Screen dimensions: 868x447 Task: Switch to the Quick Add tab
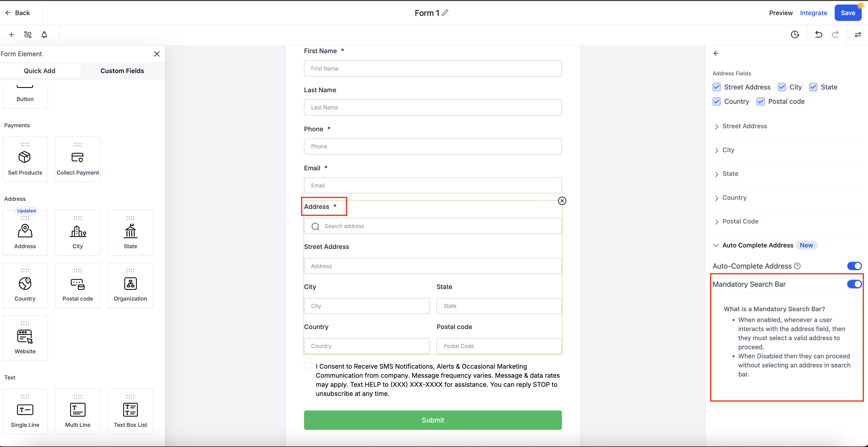(x=39, y=71)
